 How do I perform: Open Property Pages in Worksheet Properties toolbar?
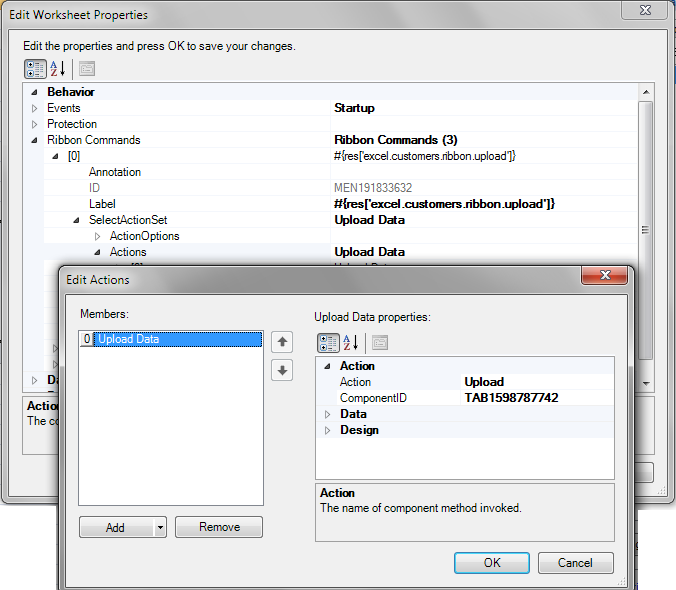(x=87, y=69)
